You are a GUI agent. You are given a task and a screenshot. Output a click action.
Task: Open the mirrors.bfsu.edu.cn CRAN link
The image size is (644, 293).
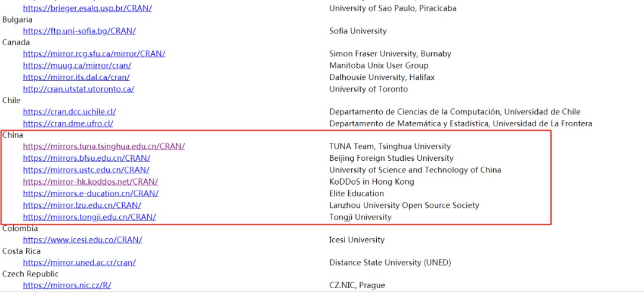click(x=86, y=158)
